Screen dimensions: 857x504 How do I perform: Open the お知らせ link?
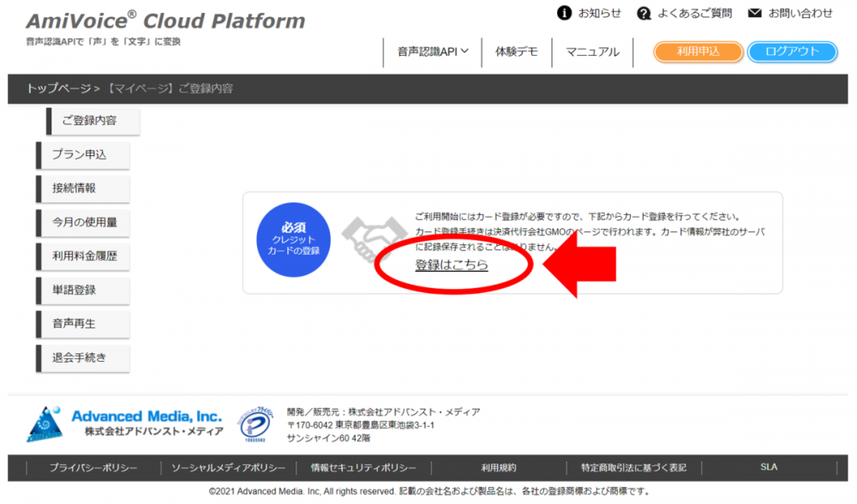600,13
